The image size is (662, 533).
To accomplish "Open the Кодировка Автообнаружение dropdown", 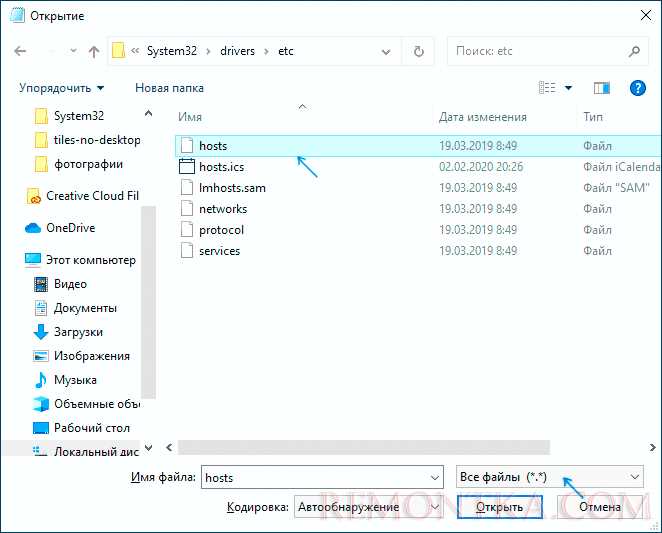I will coord(369,507).
